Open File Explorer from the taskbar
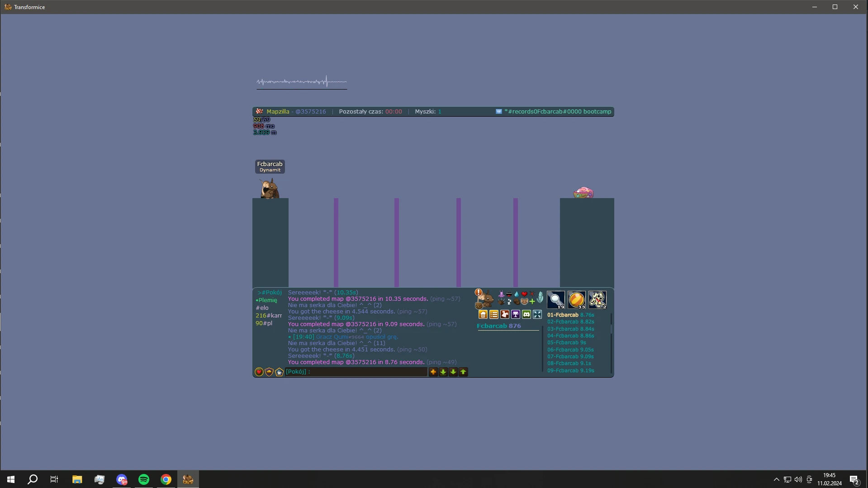The height and width of the screenshot is (488, 868). (x=77, y=479)
